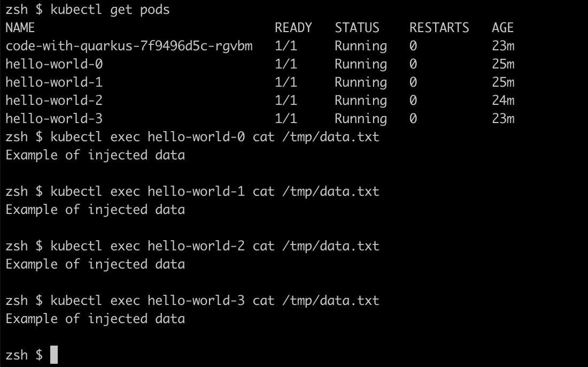Click the 24m age value for hello-world-2
588x367 pixels.
point(503,100)
